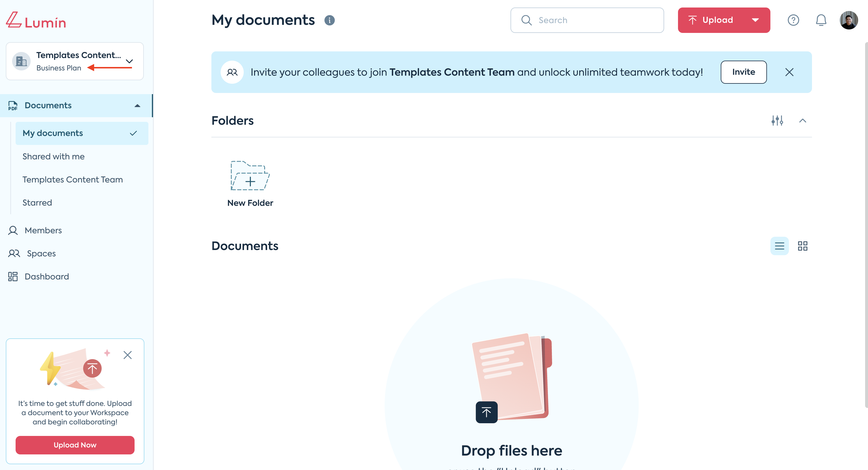This screenshot has width=868, height=470.
Task: Open notifications via the bell icon
Action: [x=821, y=20]
